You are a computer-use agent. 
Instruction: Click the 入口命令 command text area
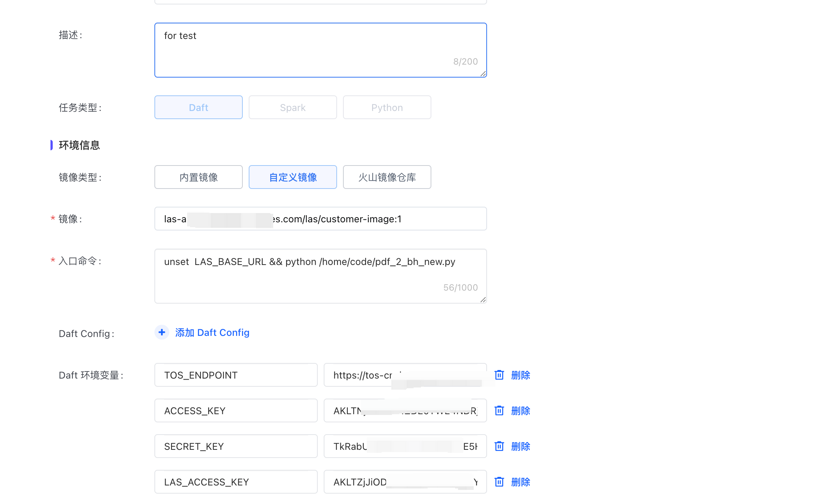point(320,276)
